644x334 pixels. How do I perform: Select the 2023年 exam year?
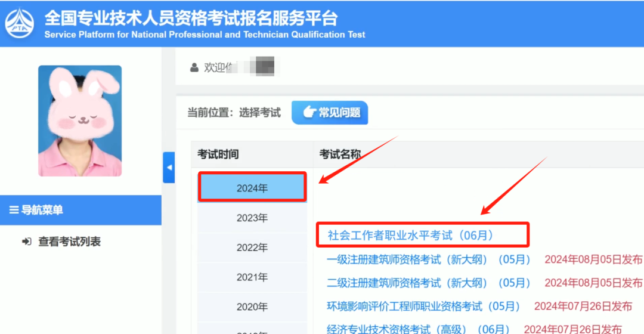coord(252,218)
